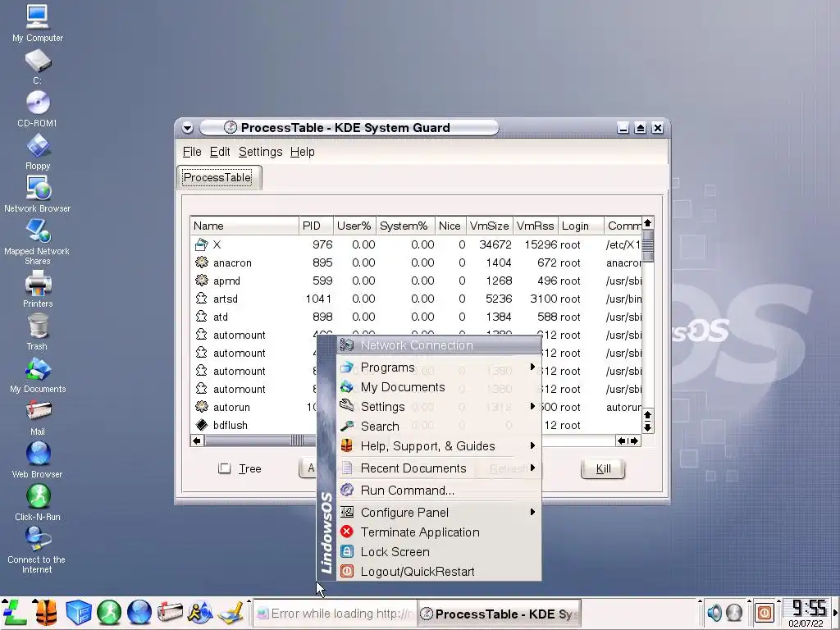The image size is (840, 630).
Task: Expand the Settings submenu in launcher menu
Action: pos(438,407)
